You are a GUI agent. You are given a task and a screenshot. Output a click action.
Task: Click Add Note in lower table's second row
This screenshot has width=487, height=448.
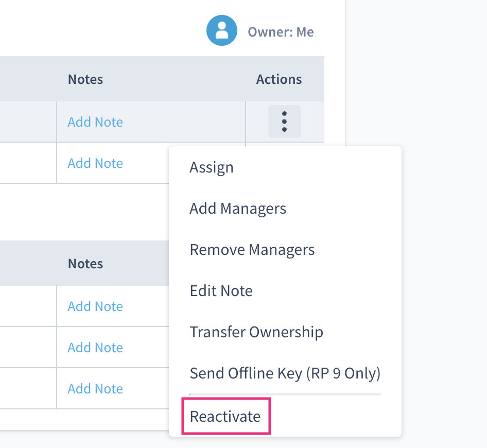95,348
